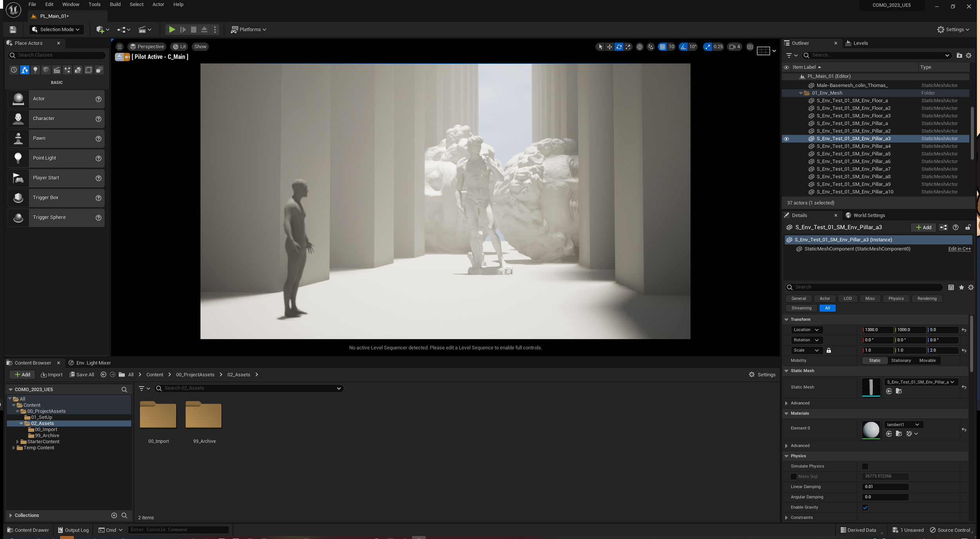The height and width of the screenshot is (539, 980).
Task: Toggle visibility eye of Pillar_a3 actor
Action: point(786,139)
